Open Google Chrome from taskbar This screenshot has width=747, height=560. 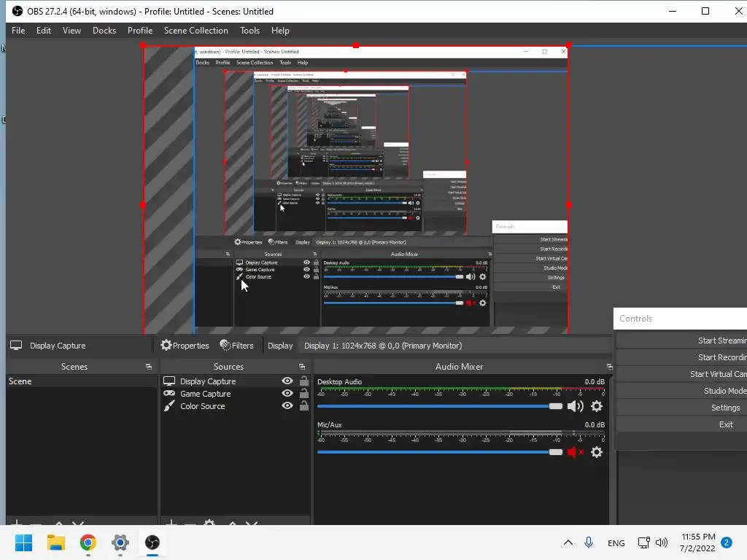point(88,542)
